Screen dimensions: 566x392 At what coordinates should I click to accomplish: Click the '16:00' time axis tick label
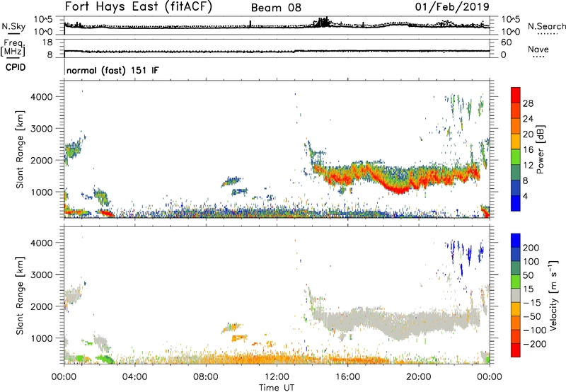coord(347,377)
